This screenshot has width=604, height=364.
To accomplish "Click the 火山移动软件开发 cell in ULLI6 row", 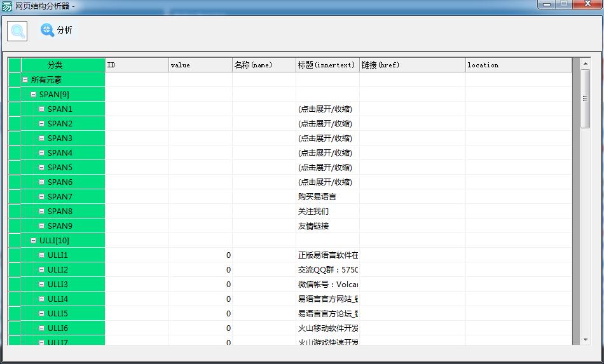I will point(327,328).
